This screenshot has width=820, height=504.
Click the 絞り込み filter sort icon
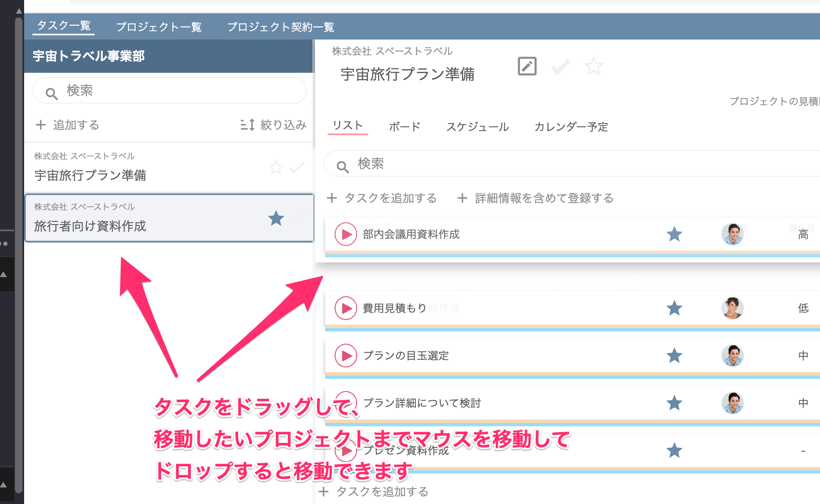coord(247,125)
